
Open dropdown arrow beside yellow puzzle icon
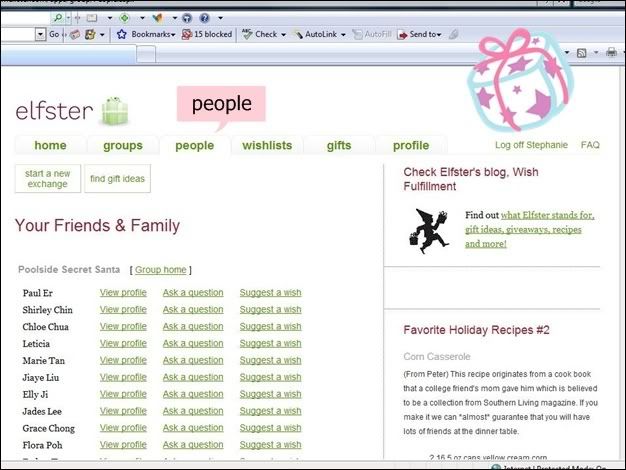(x=102, y=35)
